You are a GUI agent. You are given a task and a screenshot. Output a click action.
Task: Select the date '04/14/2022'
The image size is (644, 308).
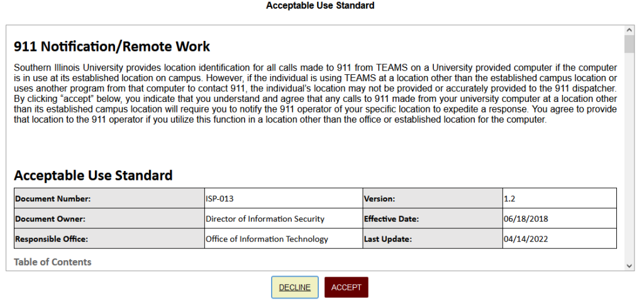click(526, 239)
